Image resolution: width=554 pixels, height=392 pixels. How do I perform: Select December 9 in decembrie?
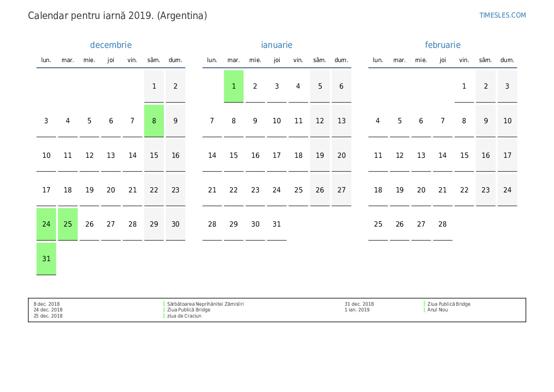pos(176,121)
